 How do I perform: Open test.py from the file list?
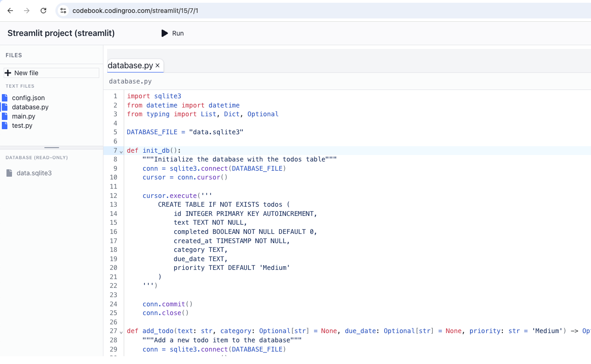22,125
